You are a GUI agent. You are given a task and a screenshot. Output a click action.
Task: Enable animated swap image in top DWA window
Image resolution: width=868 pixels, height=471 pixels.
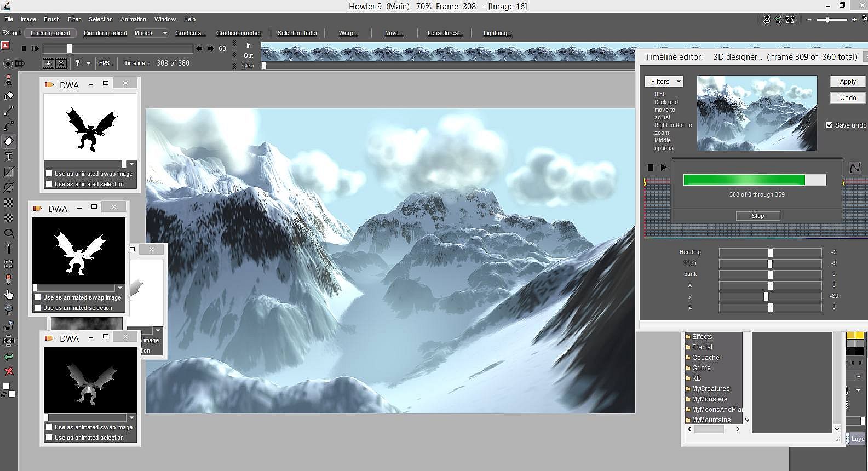point(49,174)
